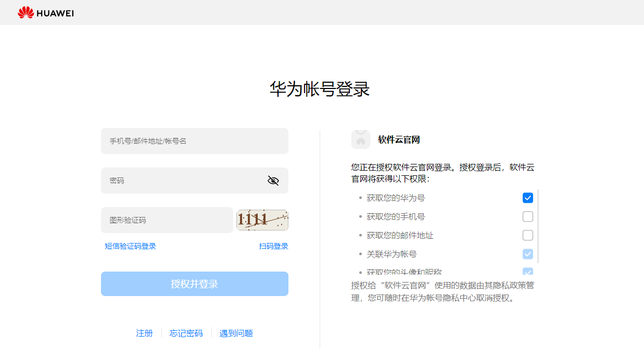Open the 注册 link
This screenshot has height=359, width=644.
click(145, 333)
